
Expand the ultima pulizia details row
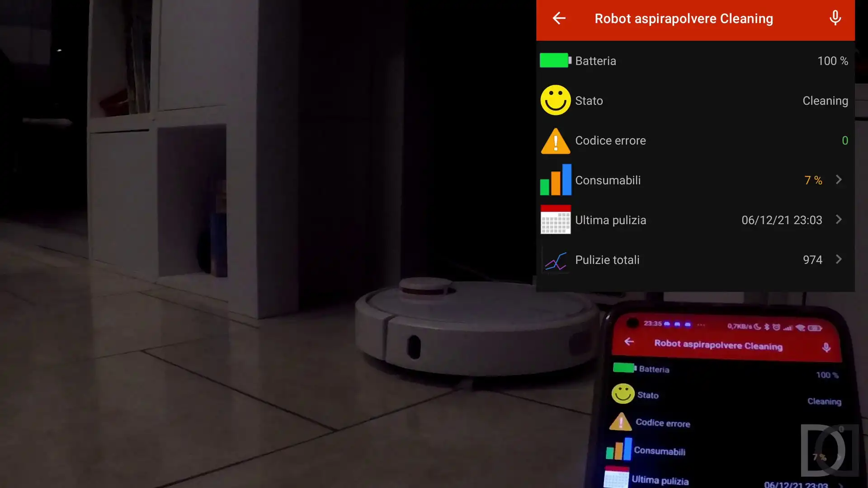tap(840, 220)
